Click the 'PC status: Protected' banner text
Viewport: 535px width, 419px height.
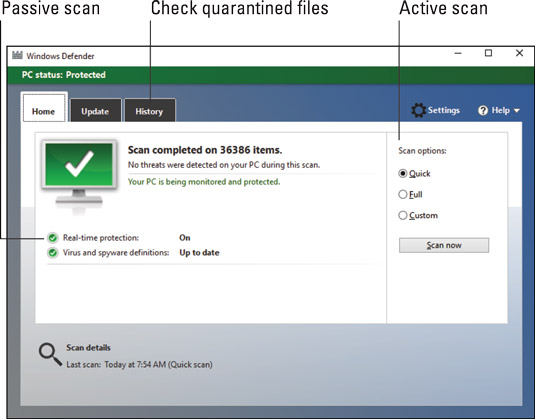coord(64,75)
